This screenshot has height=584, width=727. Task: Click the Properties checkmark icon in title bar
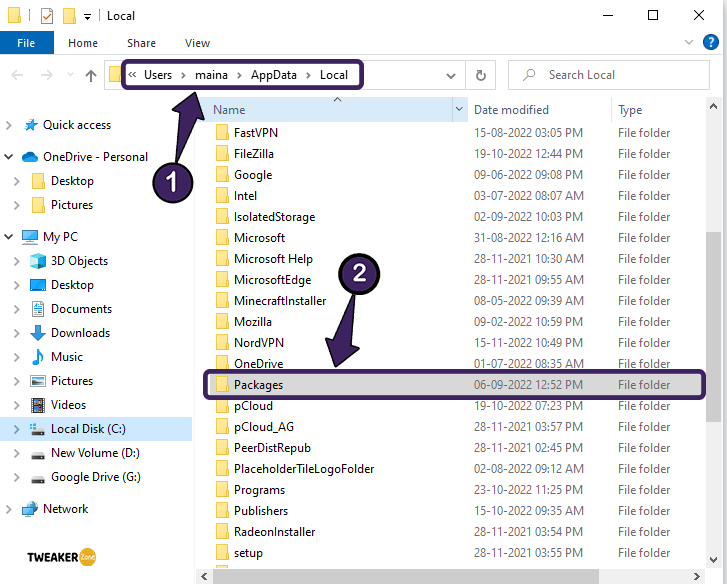(x=47, y=16)
